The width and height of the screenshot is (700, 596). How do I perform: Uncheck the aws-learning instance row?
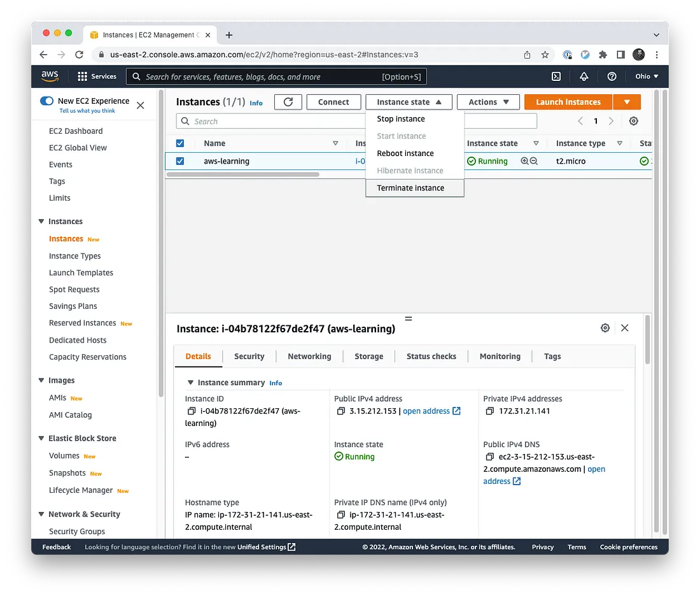[x=180, y=161]
